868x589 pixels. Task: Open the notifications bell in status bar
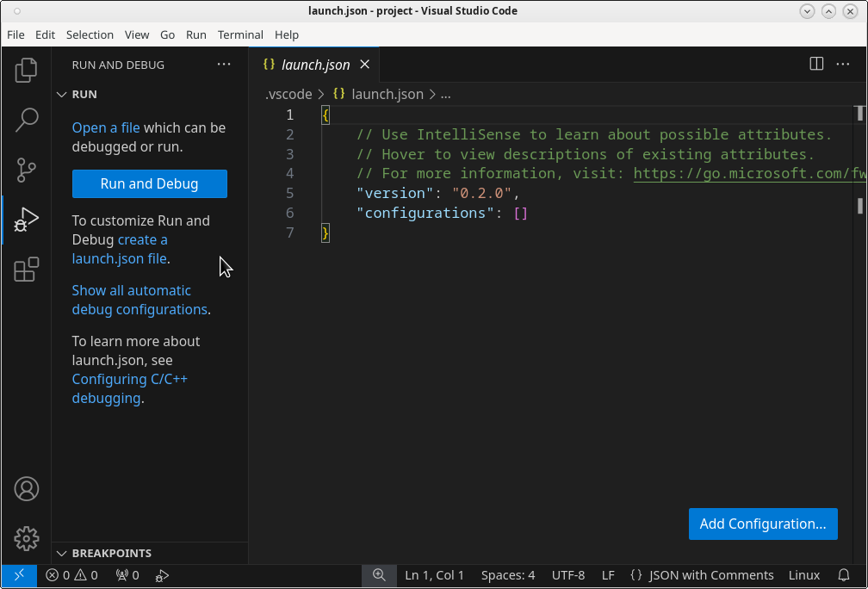pyautogui.click(x=844, y=575)
